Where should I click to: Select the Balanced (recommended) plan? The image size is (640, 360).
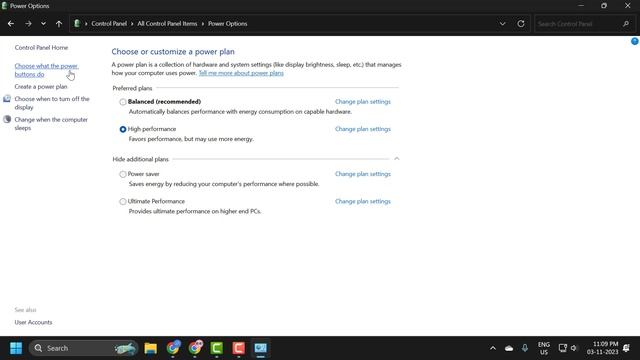pos(122,102)
